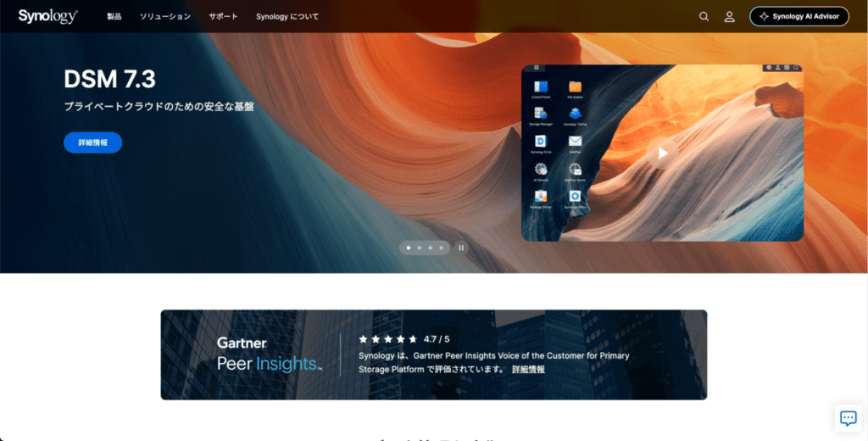Viewport: 868px width, 441px height.
Task: Click the File Station folder icon
Action: (x=575, y=87)
